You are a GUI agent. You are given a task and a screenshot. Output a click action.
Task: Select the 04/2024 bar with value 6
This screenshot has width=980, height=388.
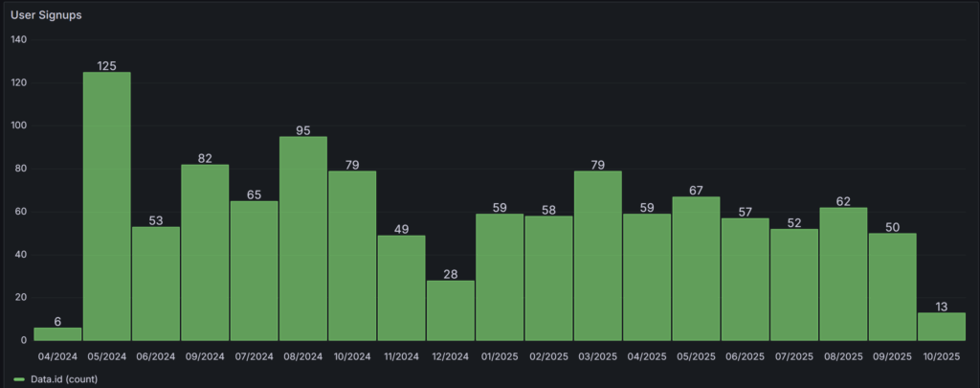(57, 334)
